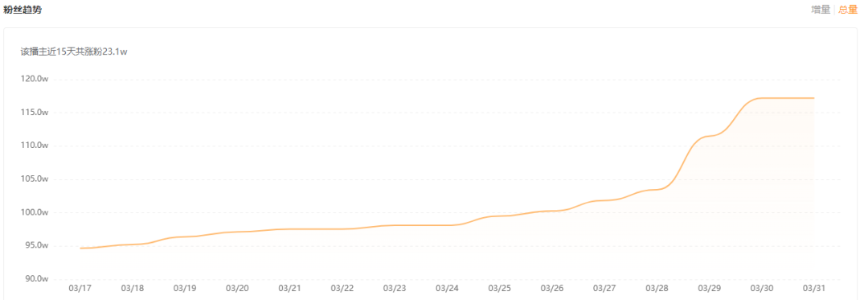Click the 90.0w y-axis label

(36, 279)
